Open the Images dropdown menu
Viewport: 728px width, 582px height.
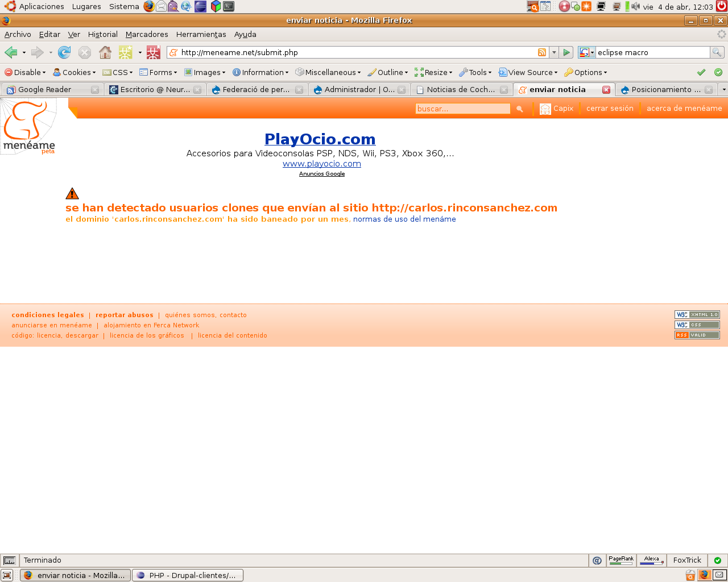pyautogui.click(x=205, y=72)
